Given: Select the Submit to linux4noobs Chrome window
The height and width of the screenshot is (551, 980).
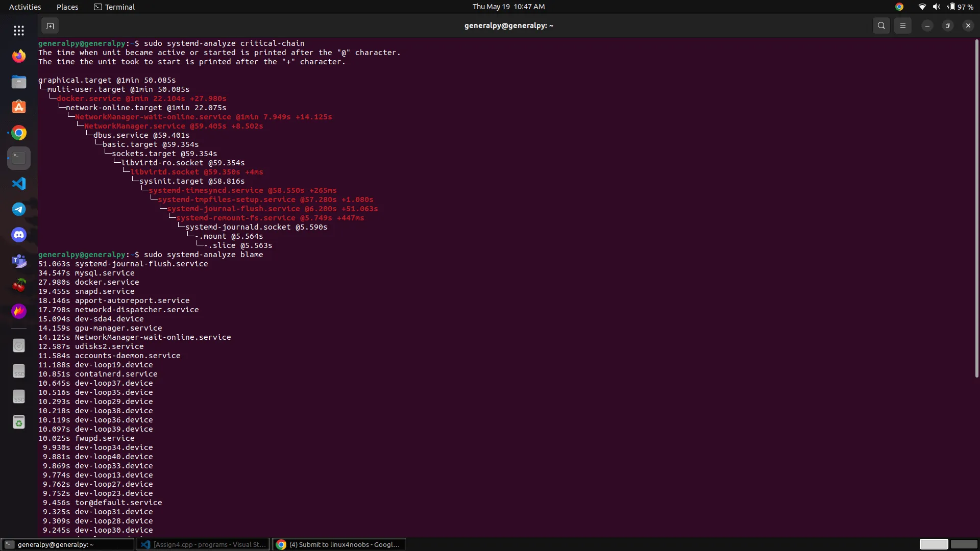Looking at the screenshot, I should pos(339,544).
